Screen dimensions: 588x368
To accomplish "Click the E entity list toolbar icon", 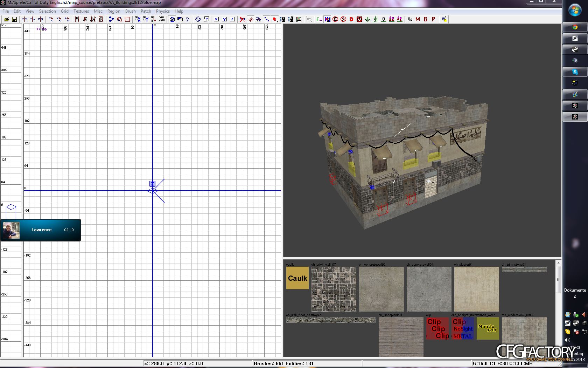I will (319, 19).
